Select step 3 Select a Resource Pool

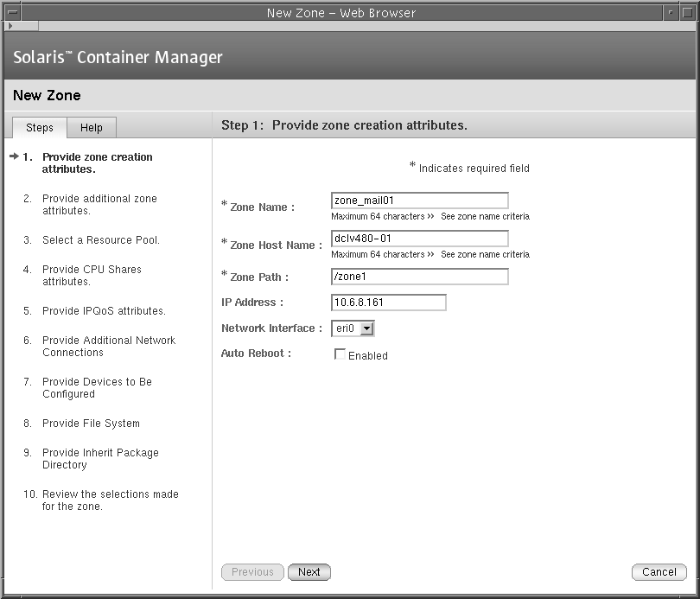(x=101, y=240)
